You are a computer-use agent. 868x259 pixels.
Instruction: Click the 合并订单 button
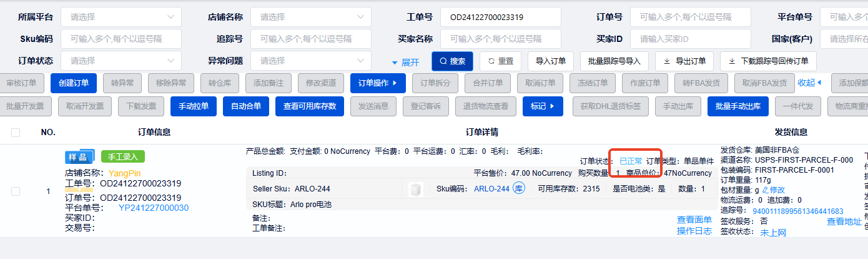(488, 83)
